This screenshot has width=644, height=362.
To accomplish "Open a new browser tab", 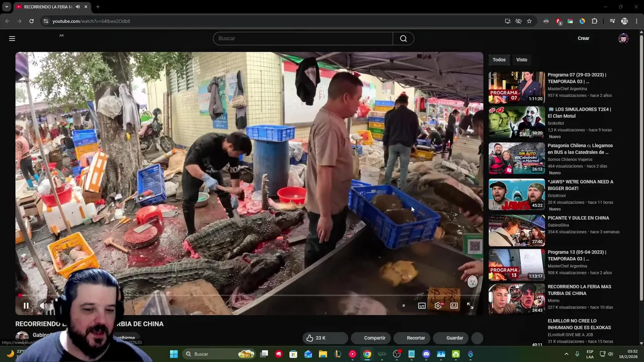I will click(x=98, y=7).
